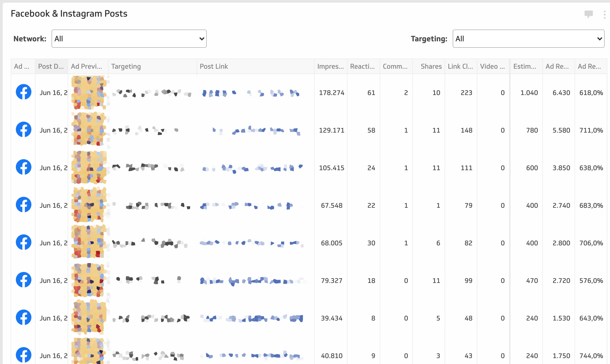The height and width of the screenshot is (364, 610).
Task: Click Facebook icon in 79.327 impressions row
Action: [x=24, y=280]
